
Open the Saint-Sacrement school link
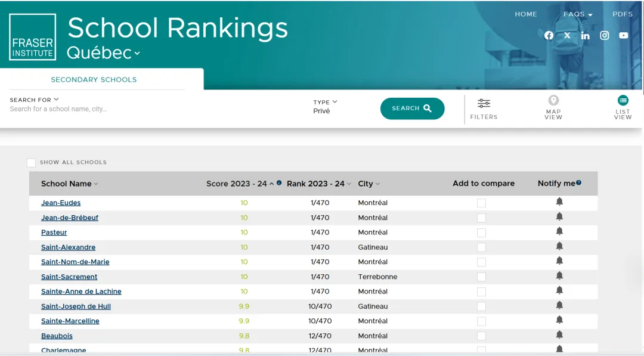point(69,277)
